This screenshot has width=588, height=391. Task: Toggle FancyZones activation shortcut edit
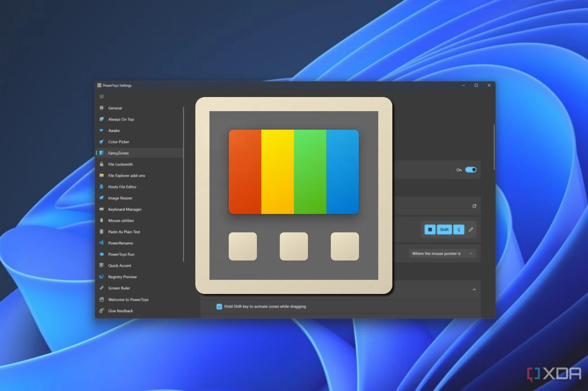pos(471,229)
